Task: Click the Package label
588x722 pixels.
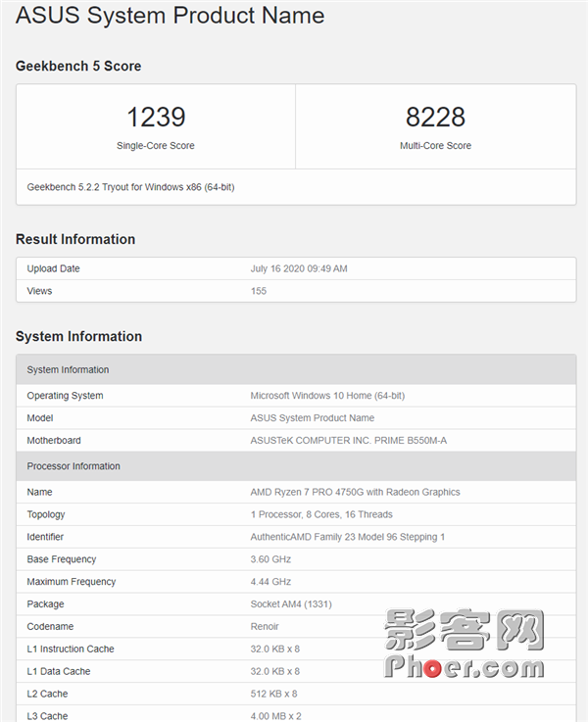Action: [45, 604]
